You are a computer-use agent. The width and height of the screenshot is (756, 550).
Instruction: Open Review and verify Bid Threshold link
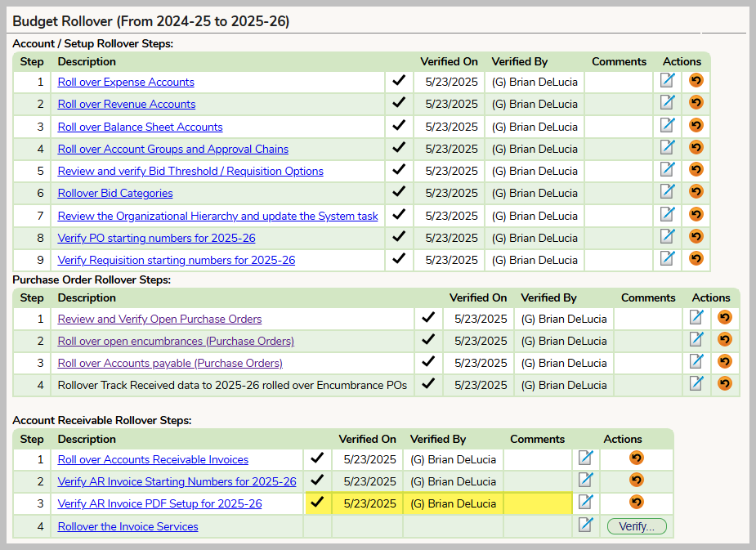point(190,171)
